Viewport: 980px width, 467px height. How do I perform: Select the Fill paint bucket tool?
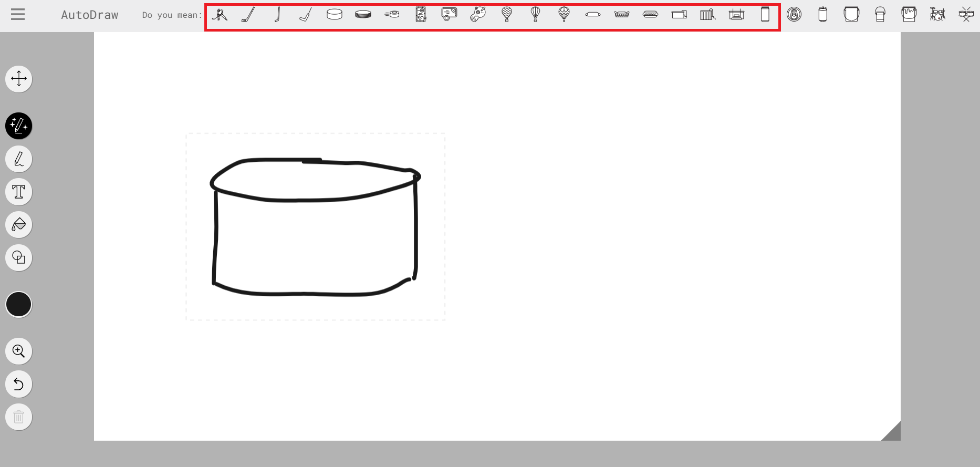coord(19,225)
